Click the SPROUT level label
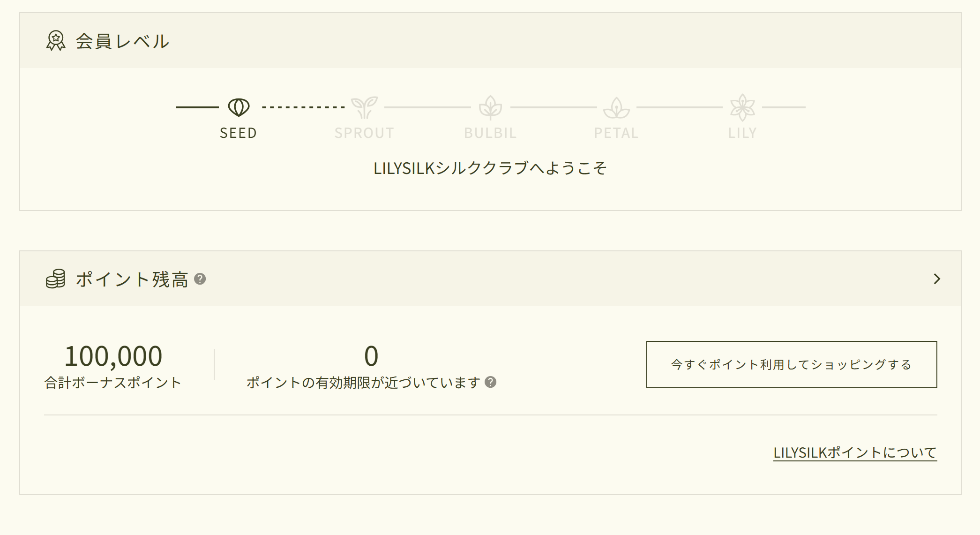This screenshot has width=980, height=535. [364, 133]
